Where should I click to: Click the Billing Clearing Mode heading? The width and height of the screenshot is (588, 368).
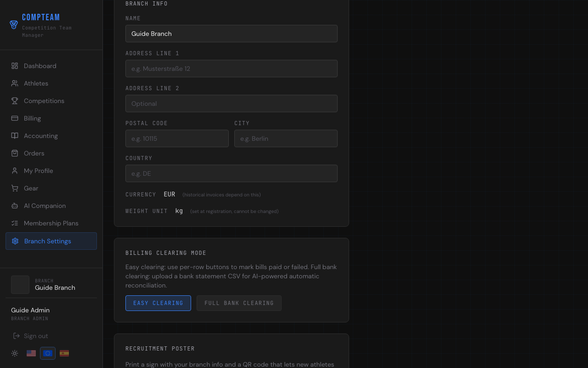pyautogui.click(x=166, y=253)
